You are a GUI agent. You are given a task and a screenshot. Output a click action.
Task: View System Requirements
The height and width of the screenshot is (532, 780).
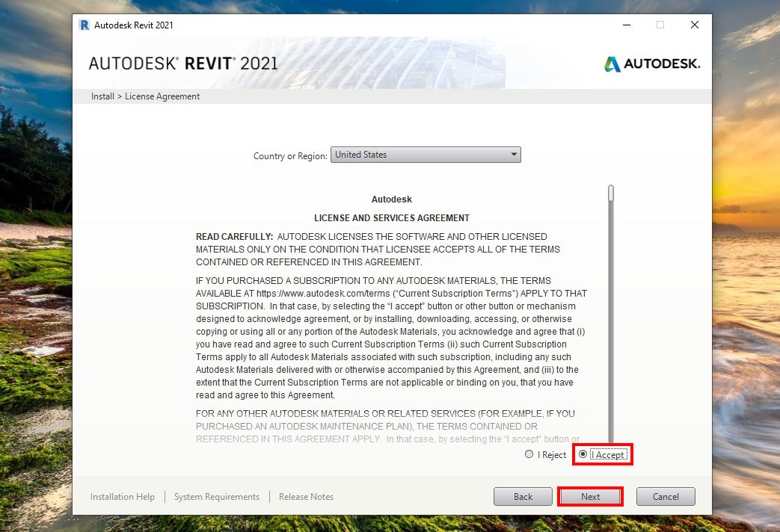[216, 496]
